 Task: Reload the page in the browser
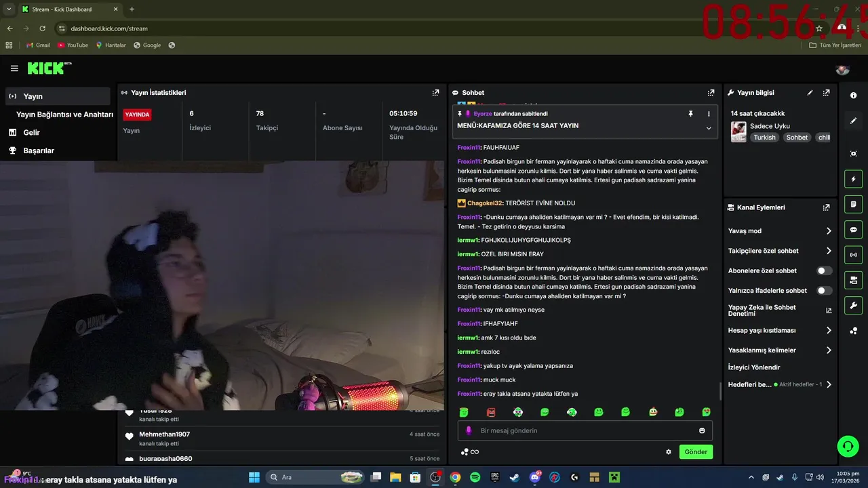43,28
